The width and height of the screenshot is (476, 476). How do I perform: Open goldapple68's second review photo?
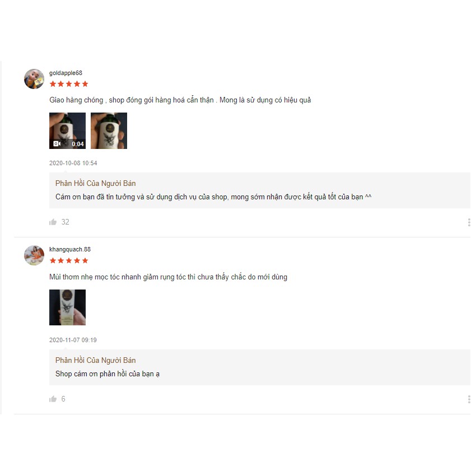[x=109, y=130]
